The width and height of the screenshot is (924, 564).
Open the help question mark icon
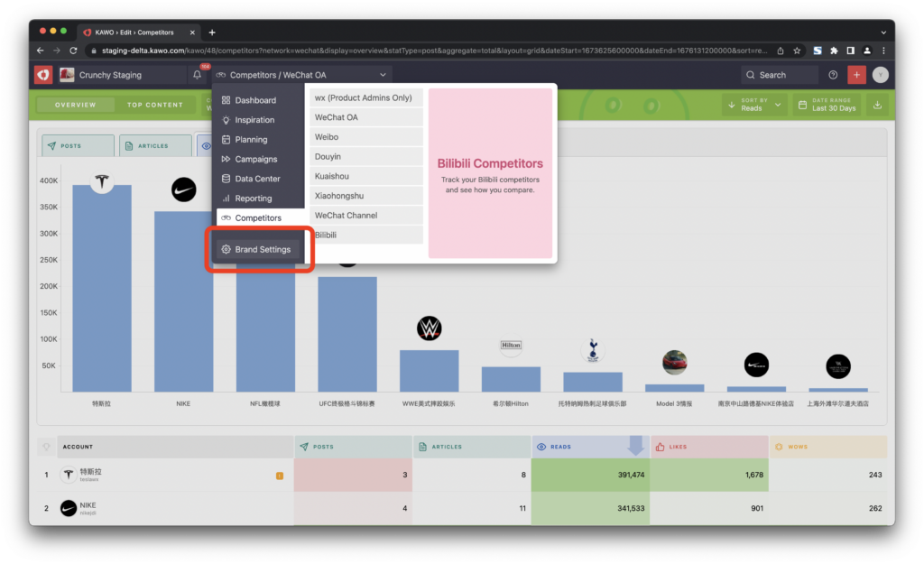pyautogui.click(x=833, y=75)
